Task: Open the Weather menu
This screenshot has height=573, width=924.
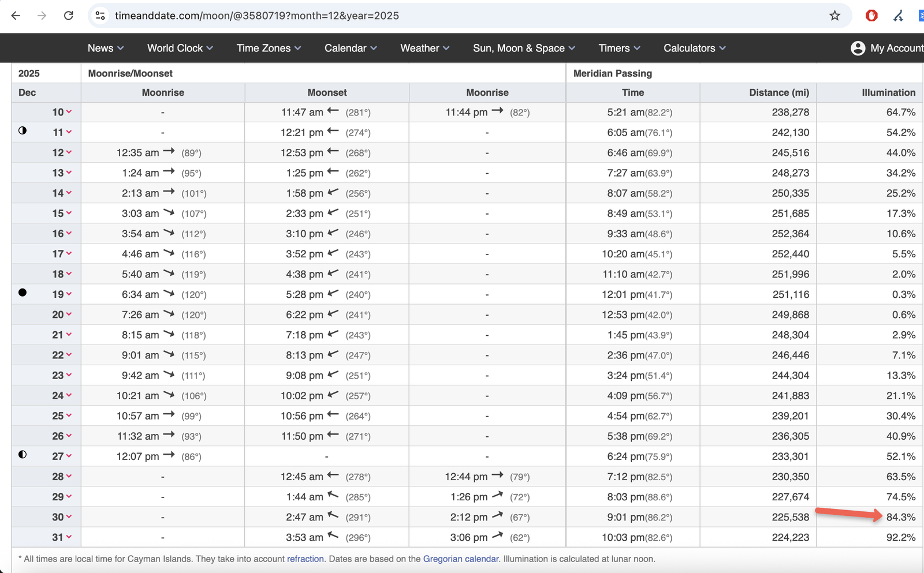Action: 424,48
